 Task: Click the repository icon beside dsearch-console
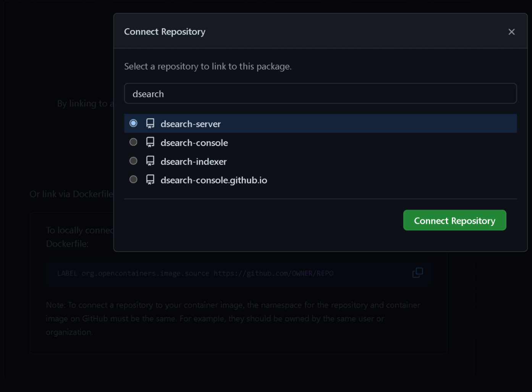coord(149,142)
